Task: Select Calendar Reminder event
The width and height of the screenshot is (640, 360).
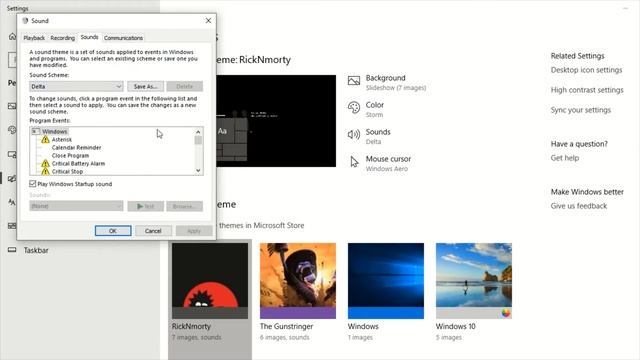Action: tap(76, 147)
